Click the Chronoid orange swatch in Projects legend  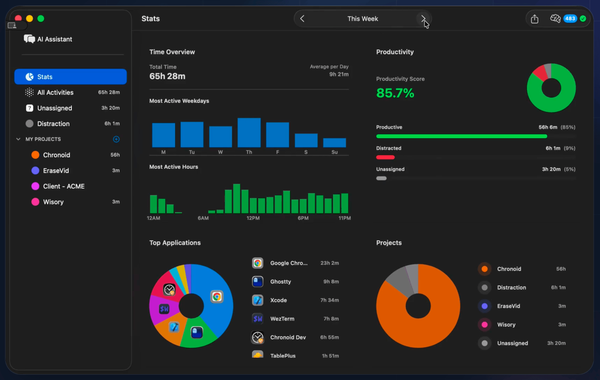click(x=484, y=269)
